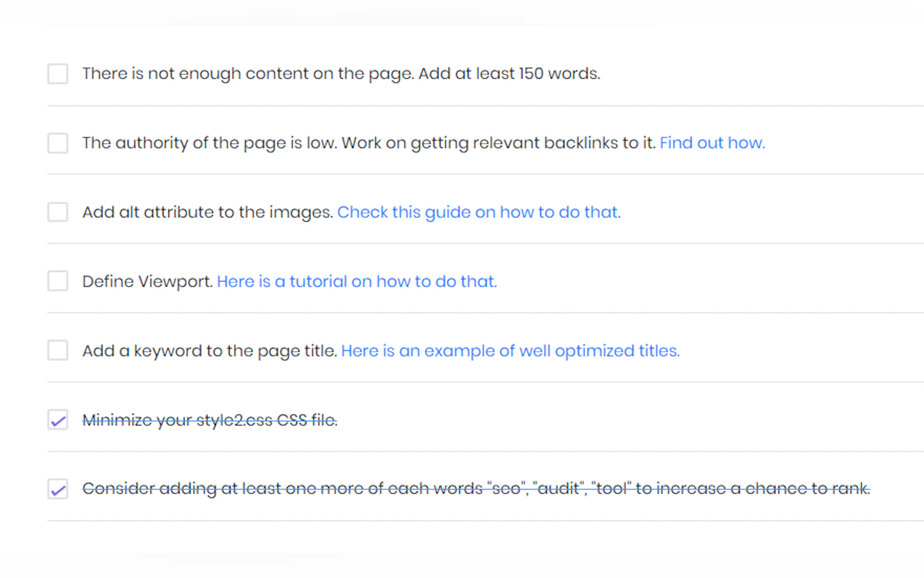Open the Viewport tutorial link
The width and height of the screenshot is (924, 578).
357,282
